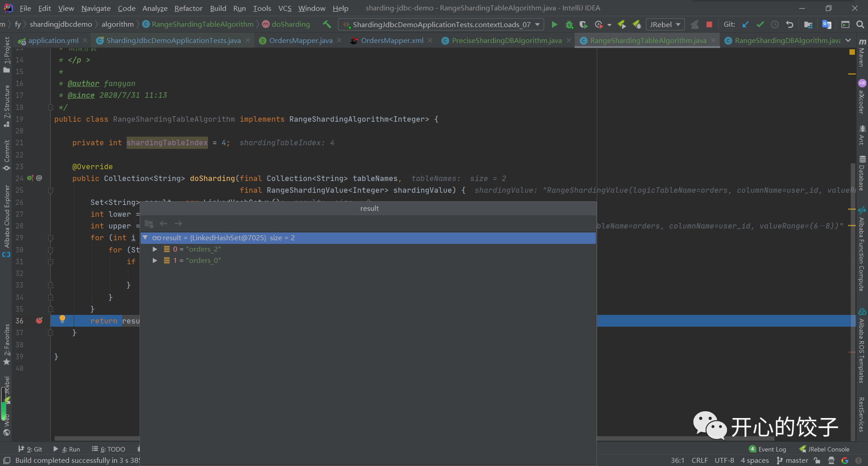Click the doSharding breadcrumb in navigation bar

tap(286, 24)
